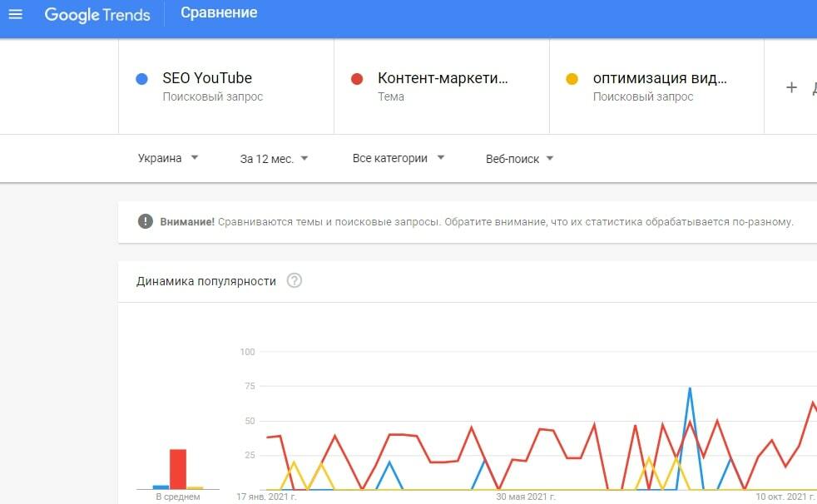Click the Google Trends logo

pyautogui.click(x=97, y=15)
